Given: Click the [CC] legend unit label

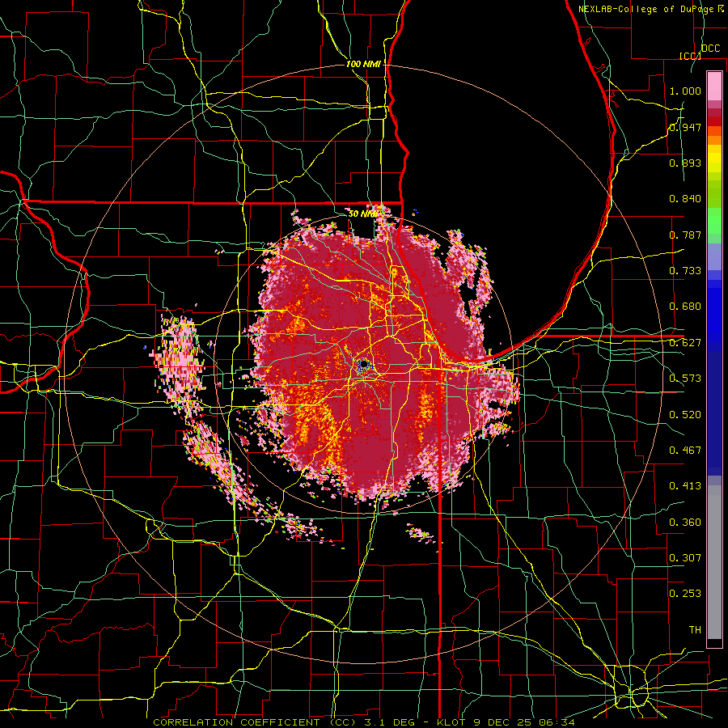Looking at the screenshot, I should click(689, 56).
